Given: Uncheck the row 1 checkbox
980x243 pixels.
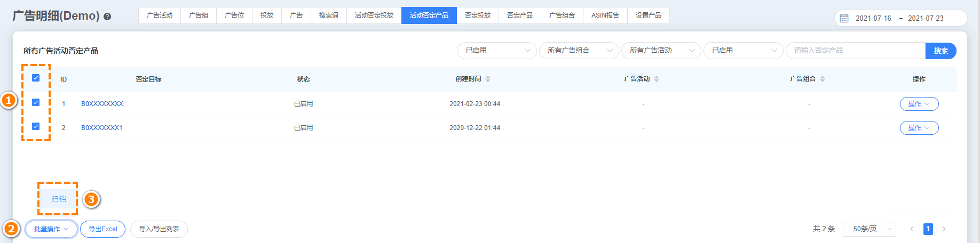Looking at the screenshot, I should [36, 102].
